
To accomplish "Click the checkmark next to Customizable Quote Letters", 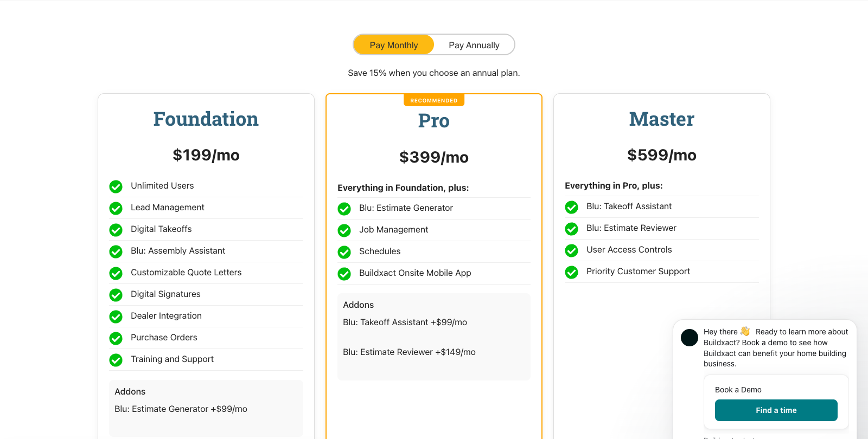I will coord(116,273).
